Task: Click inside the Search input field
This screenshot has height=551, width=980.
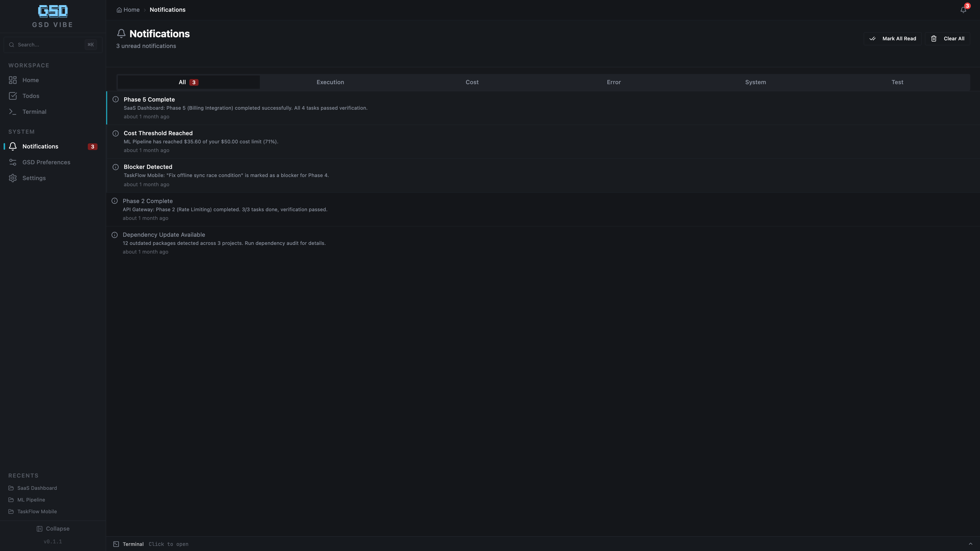Action: tap(50, 44)
